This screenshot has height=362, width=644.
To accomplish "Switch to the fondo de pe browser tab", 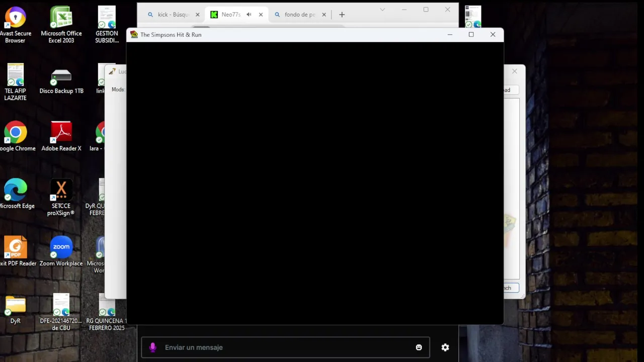I will point(299,15).
